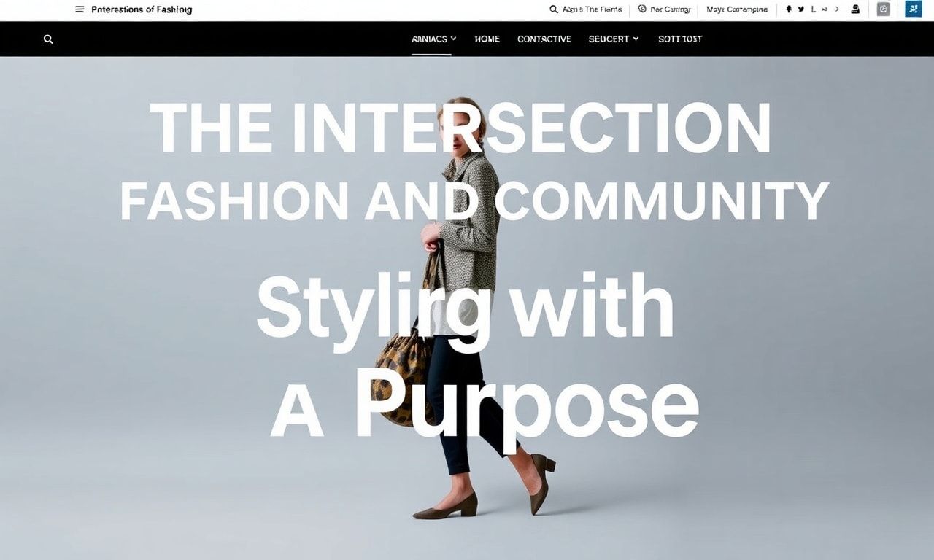Viewport: 934px width, 560px height.
Task: Select the SOTT 10ST nav item
Action: click(x=680, y=39)
